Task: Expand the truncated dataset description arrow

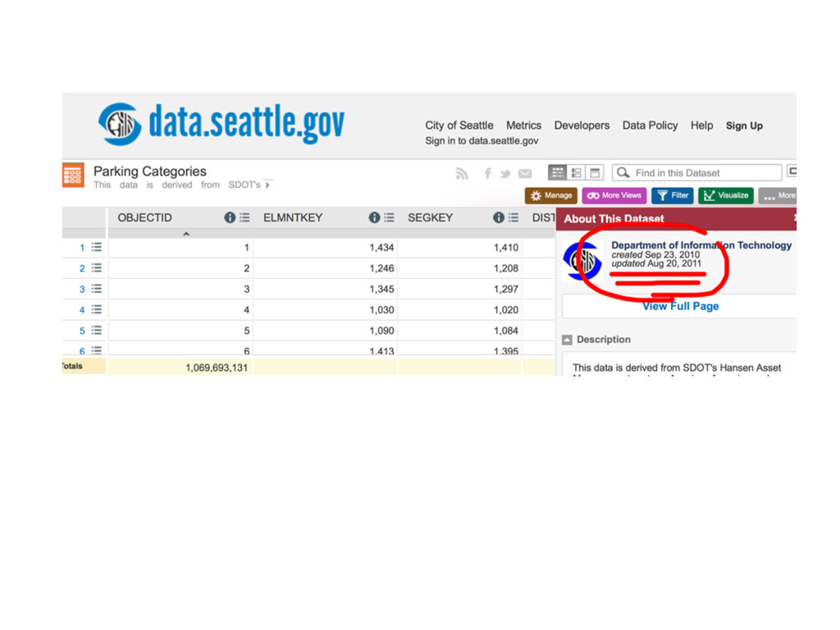Action: 268,185
